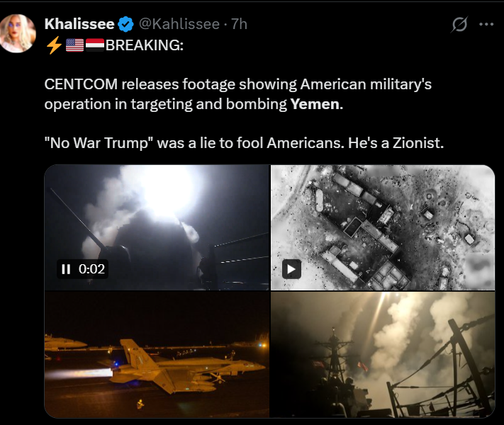Click the bold word Yemen
Viewport: 504px width, 425px height.
[x=316, y=103]
